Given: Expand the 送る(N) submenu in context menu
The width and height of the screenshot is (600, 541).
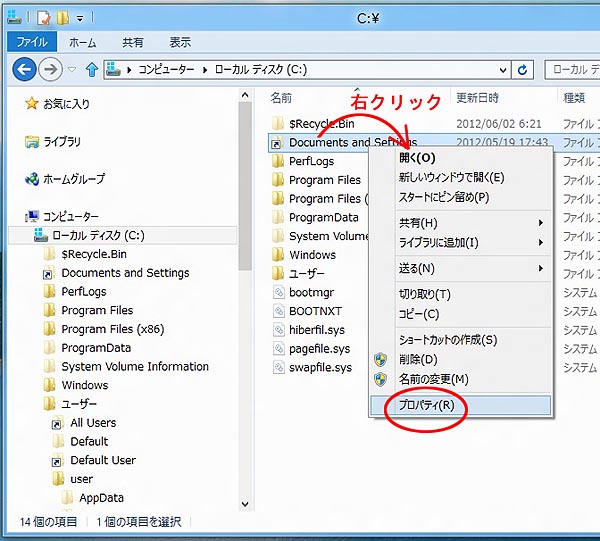Looking at the screenshot, I should (541, 268).
